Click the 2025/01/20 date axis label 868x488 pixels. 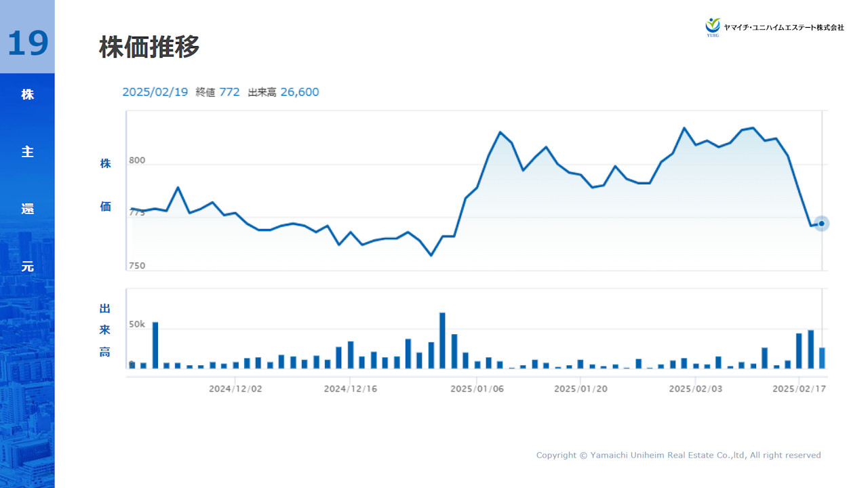580,389
